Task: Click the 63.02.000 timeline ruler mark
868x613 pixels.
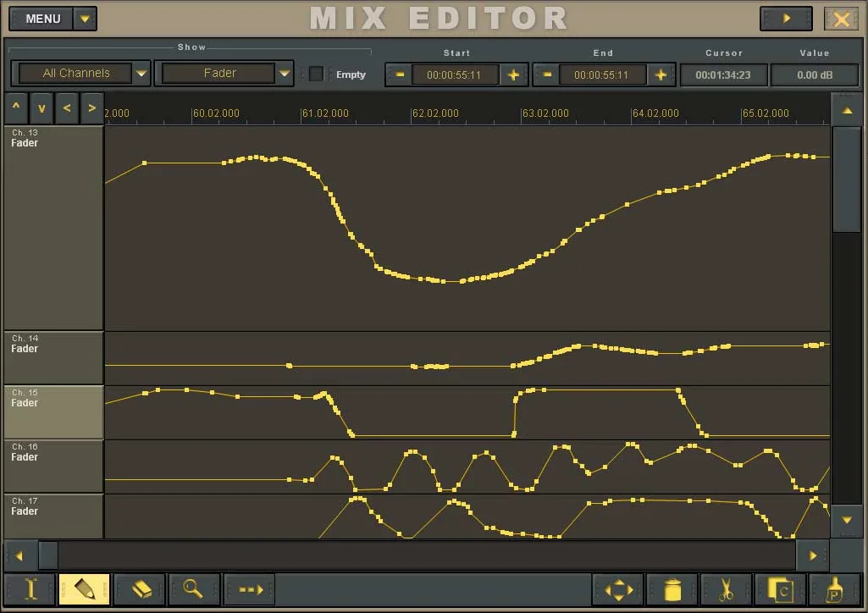Action: (545, 113)
